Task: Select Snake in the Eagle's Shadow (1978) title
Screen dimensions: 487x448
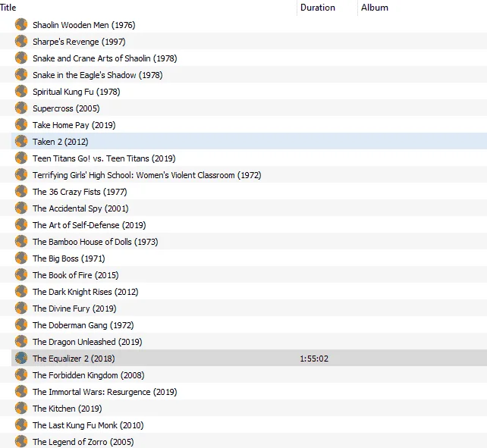Action: click(x=98, y=75)
